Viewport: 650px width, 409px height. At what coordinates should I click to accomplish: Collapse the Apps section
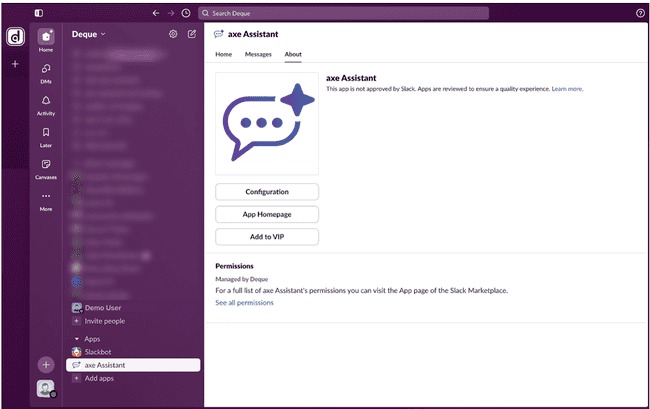pos(78,339)
